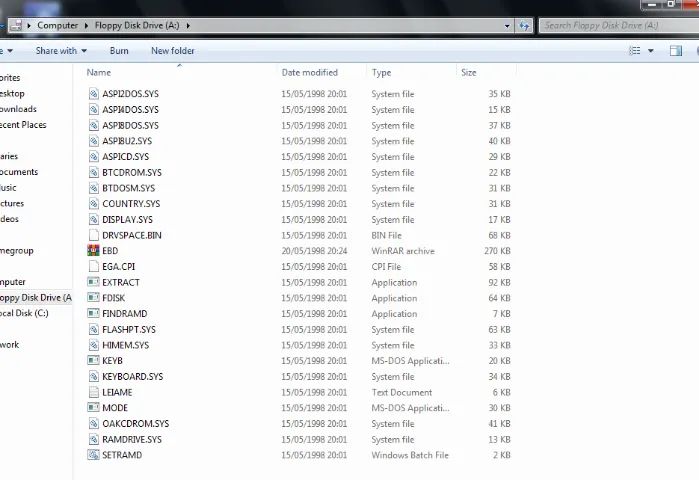
Task: Click the WinRAR archive type text
Action: click(403, 251)
